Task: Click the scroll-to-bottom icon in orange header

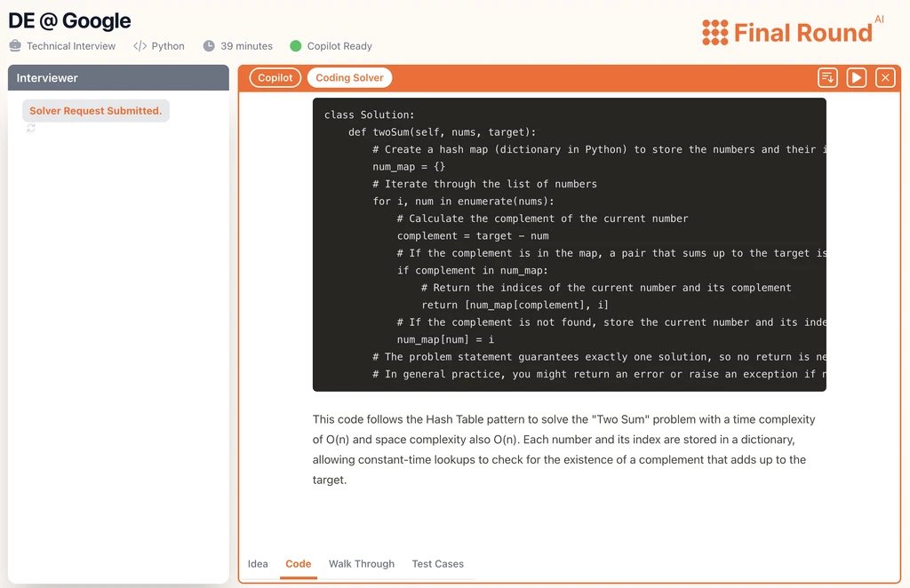Action: coord(827,77)
